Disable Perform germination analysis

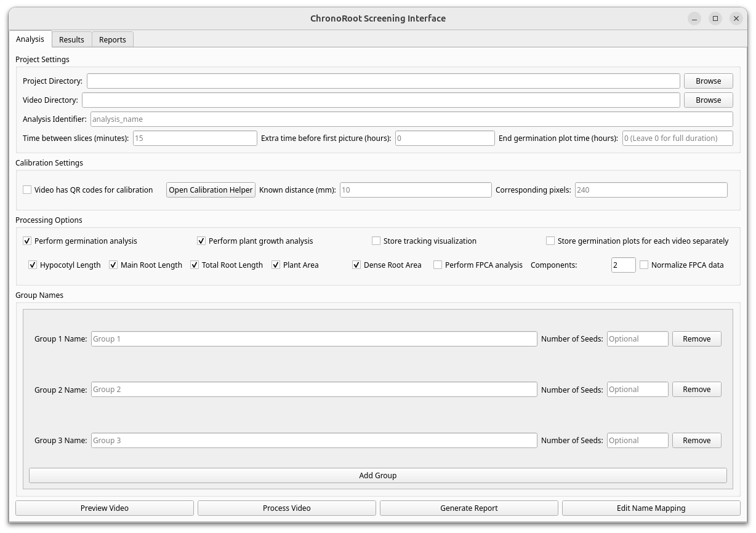(27, 241)
